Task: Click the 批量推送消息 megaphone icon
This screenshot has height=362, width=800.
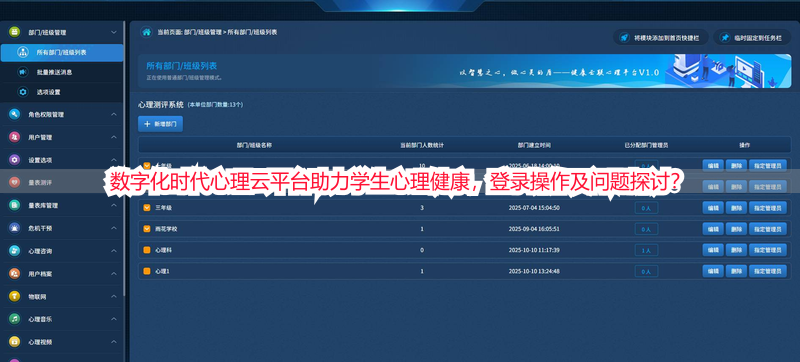Action: pos(22,72)
